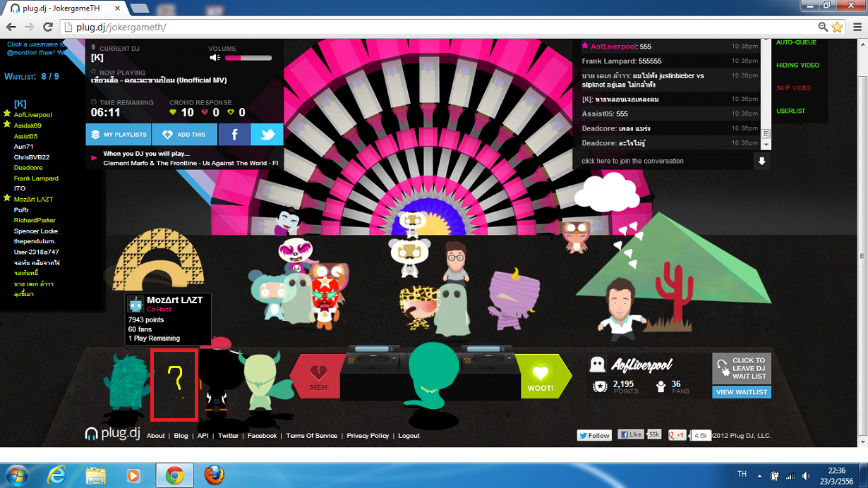This screenshot has width=868, height=488.
Task: Select Spencer Locke in the user list
Action: click(36, 231)
